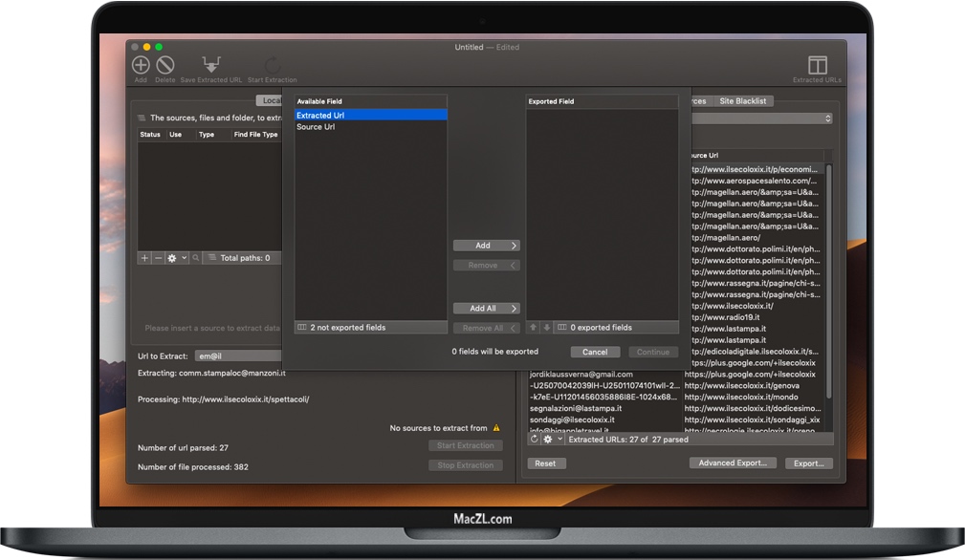Click the minus icon to remove a source
Image resolution: width=965 pixels, height=560 pixels.
coord(157,258)
